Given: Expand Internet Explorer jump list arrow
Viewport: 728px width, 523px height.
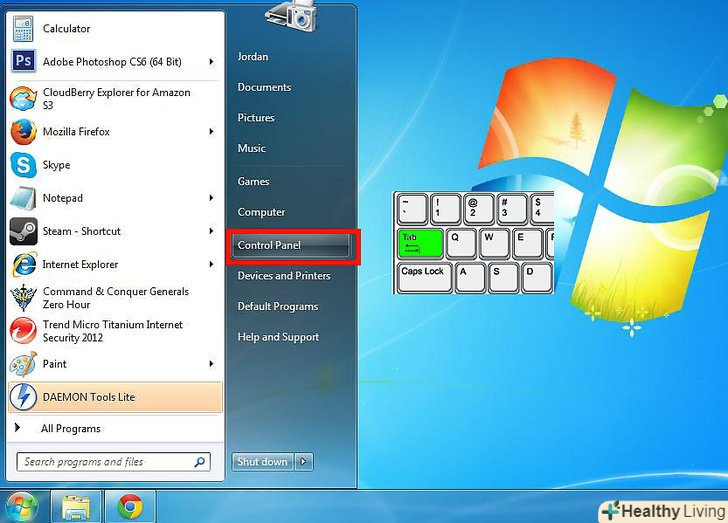Looking at the screenshot, I should tap(211, 264).
